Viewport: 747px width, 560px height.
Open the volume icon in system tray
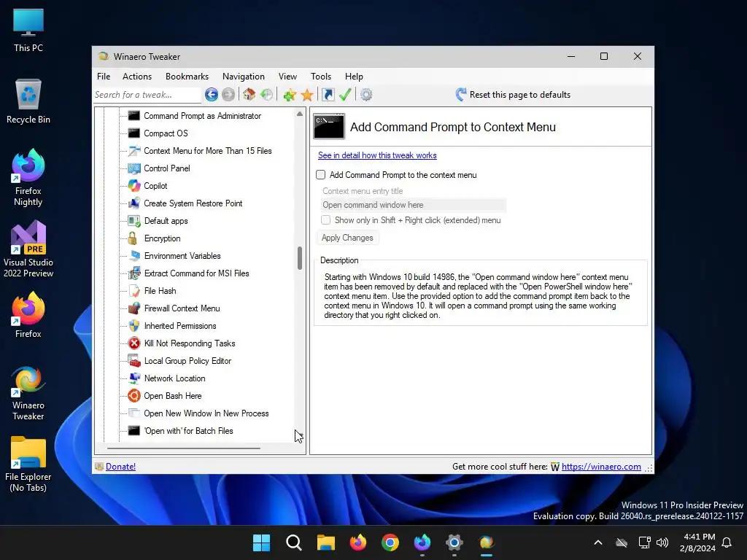(x=662, y=542)
